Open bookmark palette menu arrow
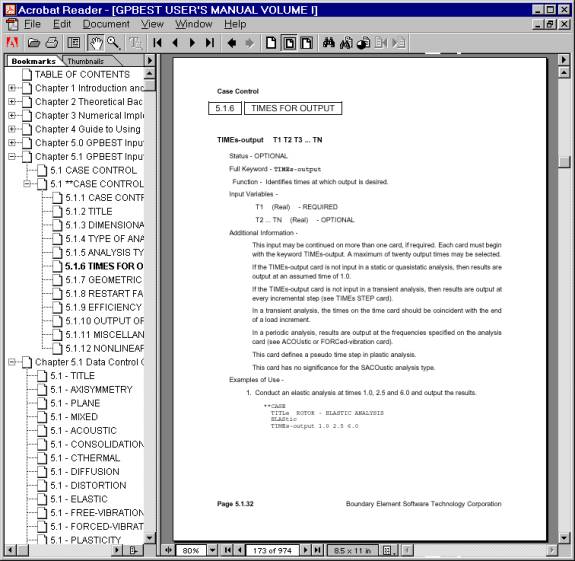Viewport: 575px width, 561px height. pos(150,60)
